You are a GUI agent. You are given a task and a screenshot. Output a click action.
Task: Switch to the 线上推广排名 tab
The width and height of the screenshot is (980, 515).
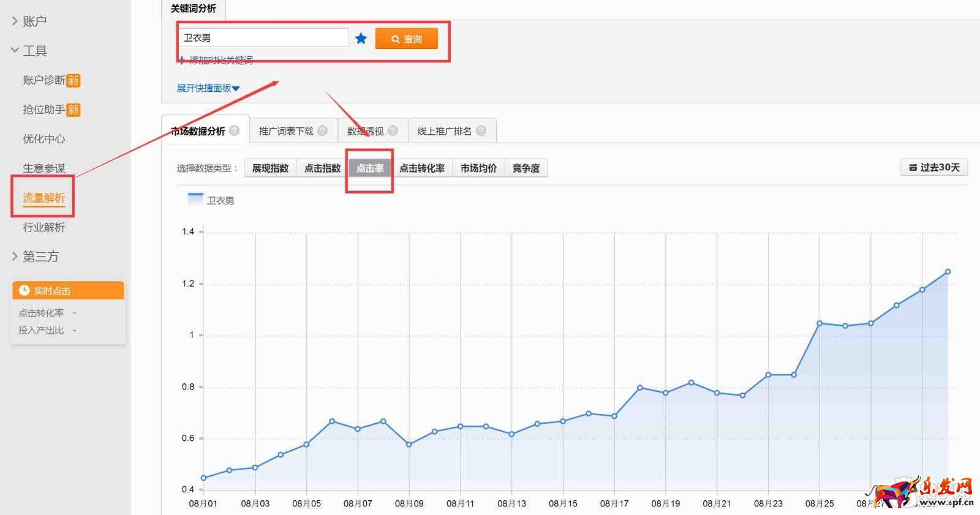pyautogui.click(x=444, y=131)
